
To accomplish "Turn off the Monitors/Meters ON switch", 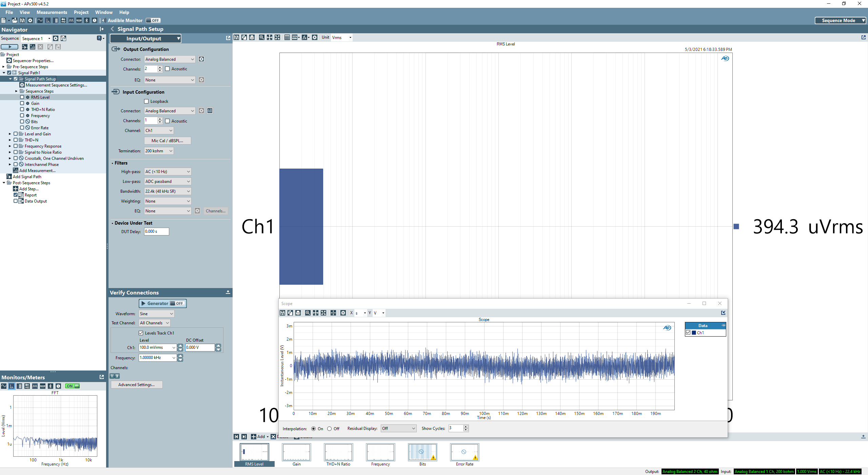I will 73,386.
